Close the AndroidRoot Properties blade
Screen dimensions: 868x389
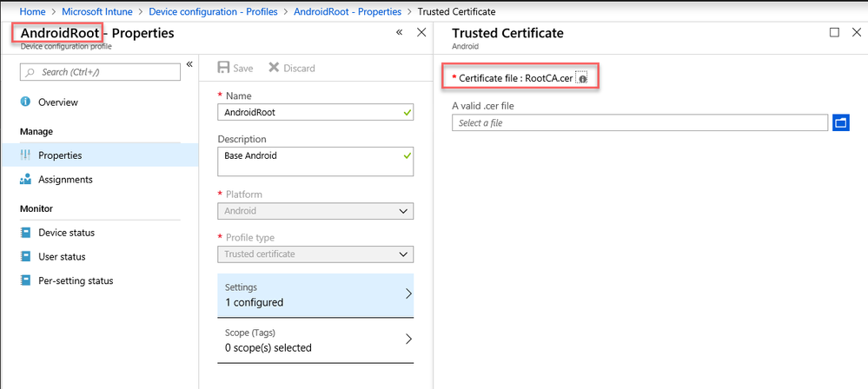tap(421, 33)
